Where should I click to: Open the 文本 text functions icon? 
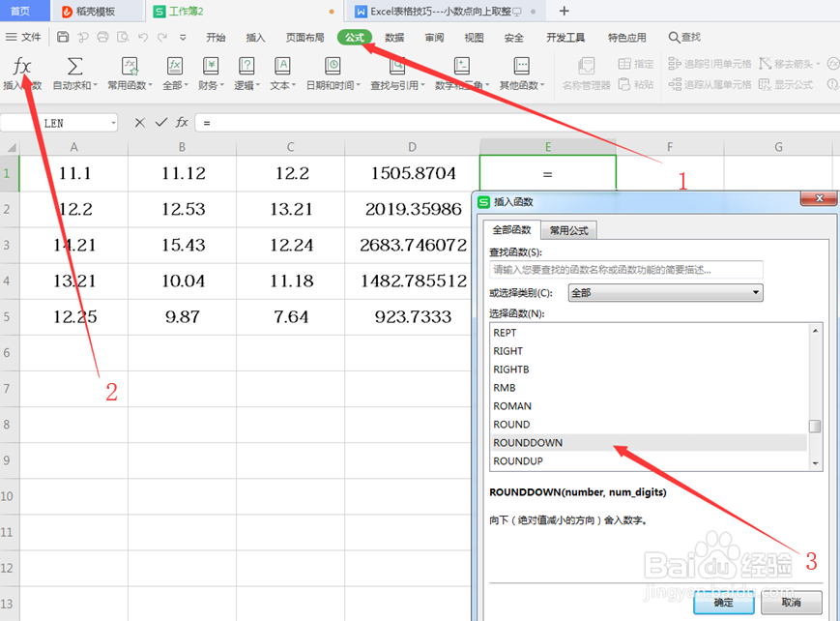click(282, 67)
